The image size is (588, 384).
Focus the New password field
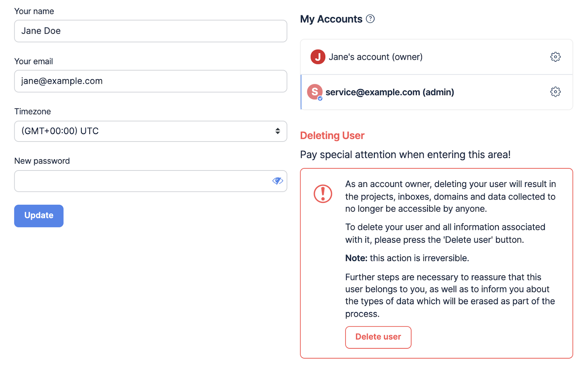[x=143, y=181]
